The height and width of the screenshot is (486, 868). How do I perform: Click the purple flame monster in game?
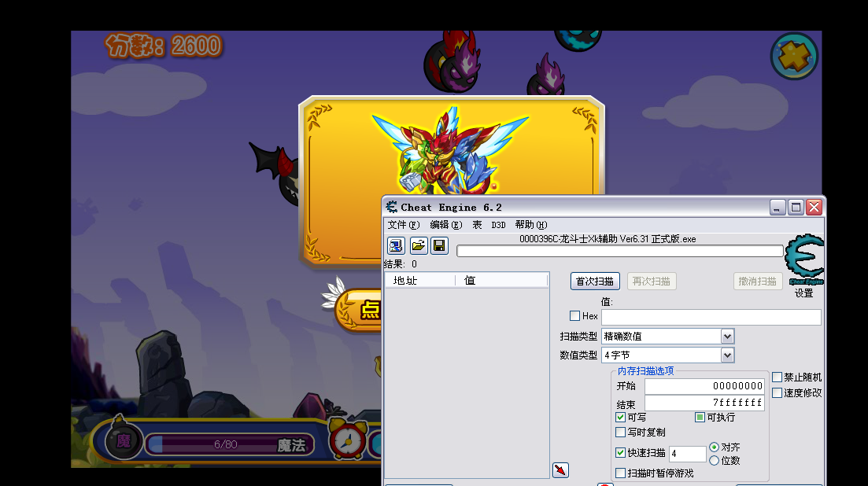546,75
